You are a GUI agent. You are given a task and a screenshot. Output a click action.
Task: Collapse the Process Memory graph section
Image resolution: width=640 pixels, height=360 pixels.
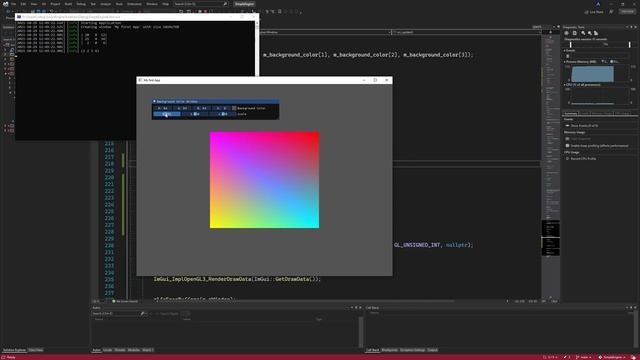click(564, 62)
